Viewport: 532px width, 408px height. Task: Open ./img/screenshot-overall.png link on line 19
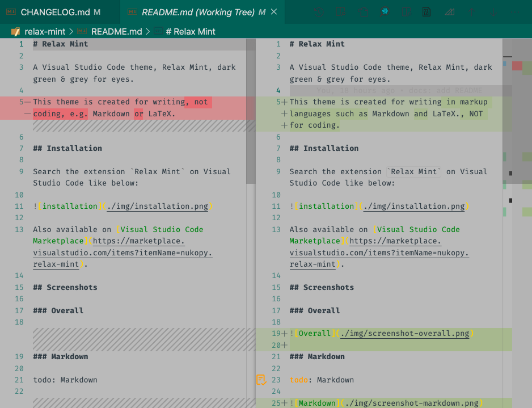pyautogui.click(x=405, y=334)
